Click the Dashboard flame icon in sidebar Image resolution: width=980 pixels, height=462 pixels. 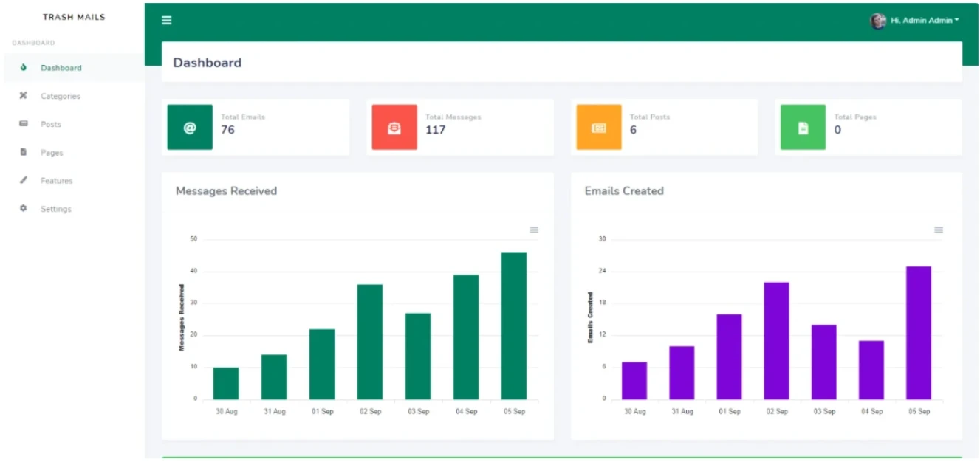pos(24,68)
